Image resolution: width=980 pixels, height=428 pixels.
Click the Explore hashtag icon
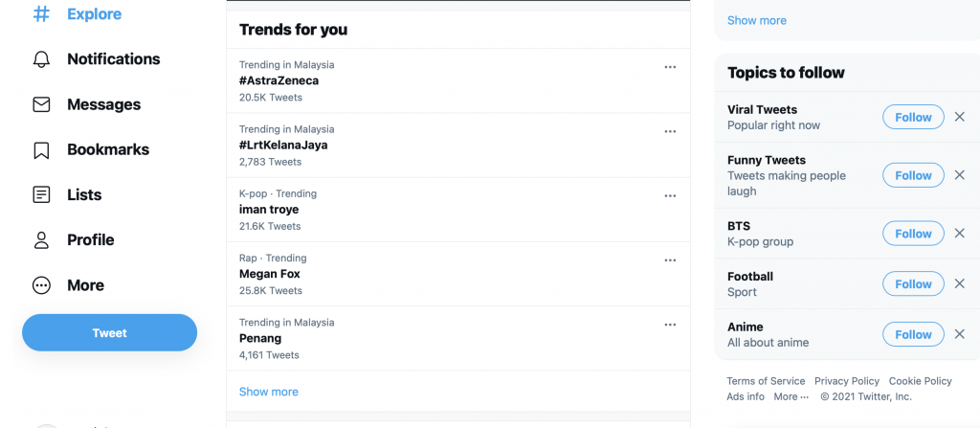[41, 14]
